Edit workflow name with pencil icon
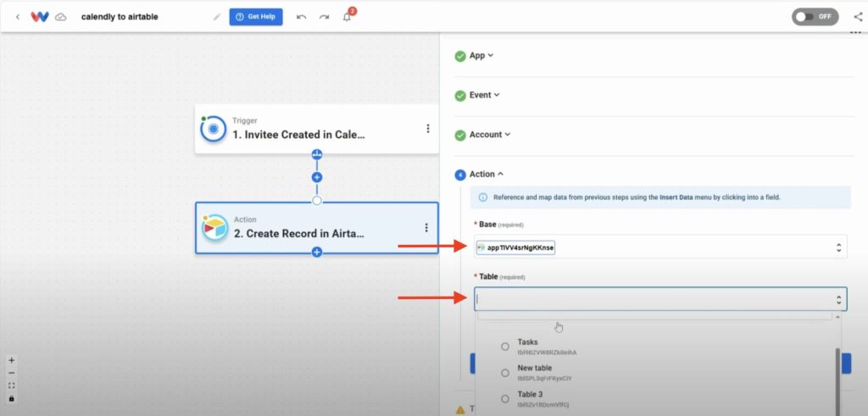 coord(217,17)
